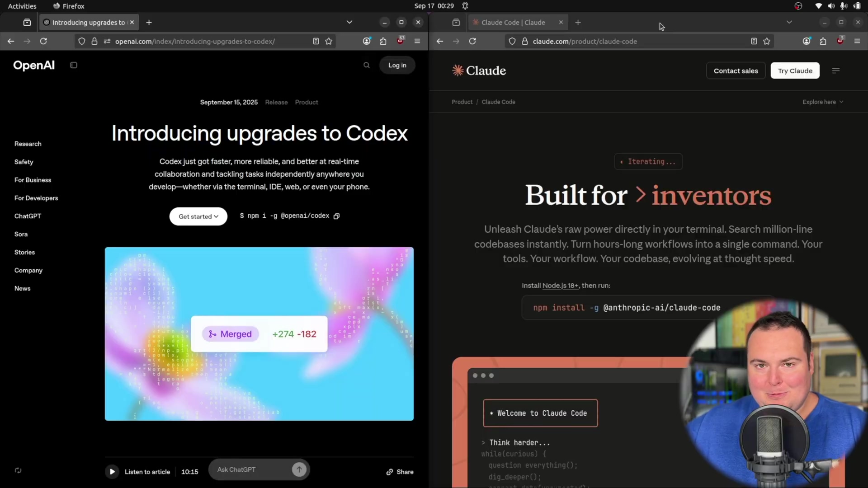
Task: Toggle reader view in OpenAI window
Action: (316, 41)
